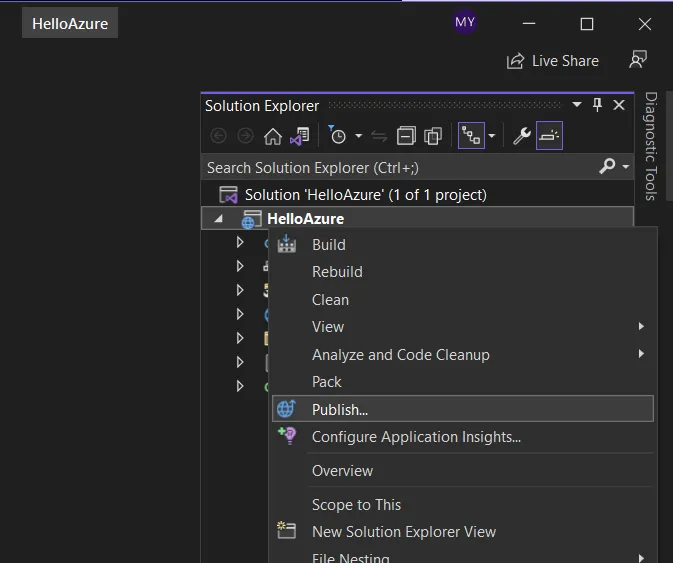This screenshot has width=673, height=563.
Task: Choose Scope to This menu entry
Action: tap(463, 505)
